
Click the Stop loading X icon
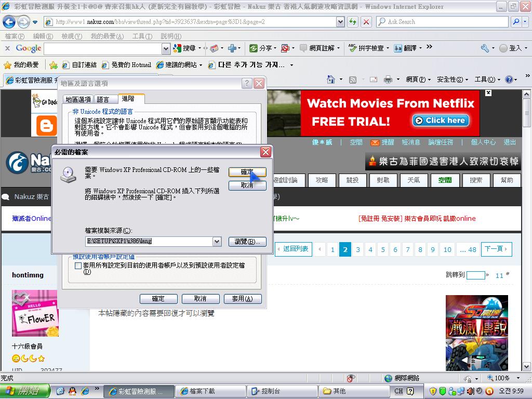pos(366,22)
